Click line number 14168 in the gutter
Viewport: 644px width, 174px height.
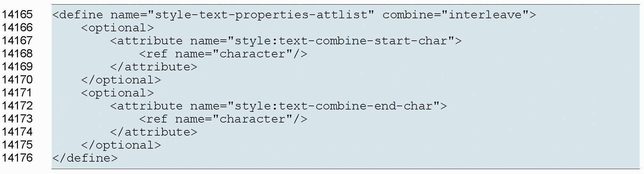[17, 54]
